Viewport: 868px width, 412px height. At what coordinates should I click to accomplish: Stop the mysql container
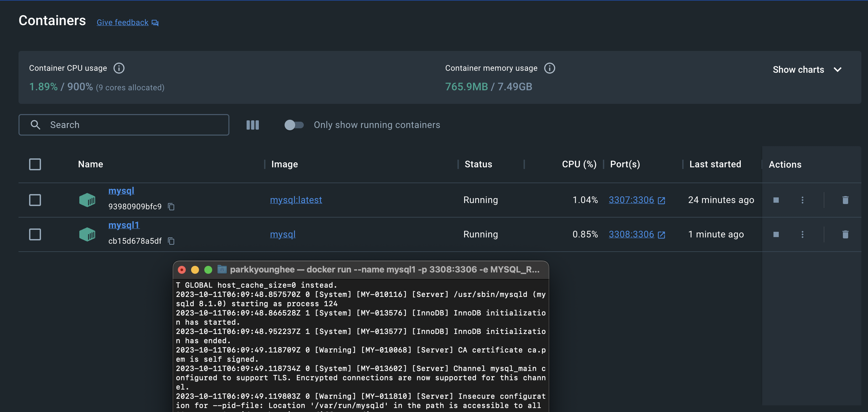(x=776, y=200)
